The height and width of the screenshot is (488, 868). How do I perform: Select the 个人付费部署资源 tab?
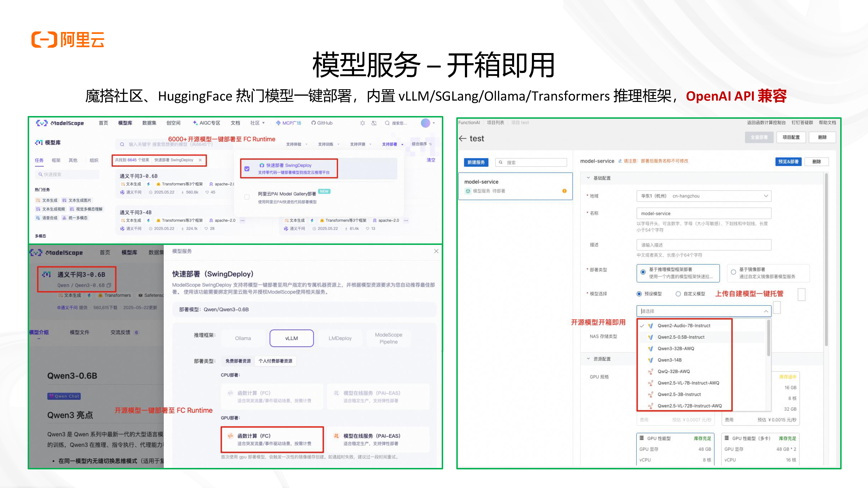point(275,361)
